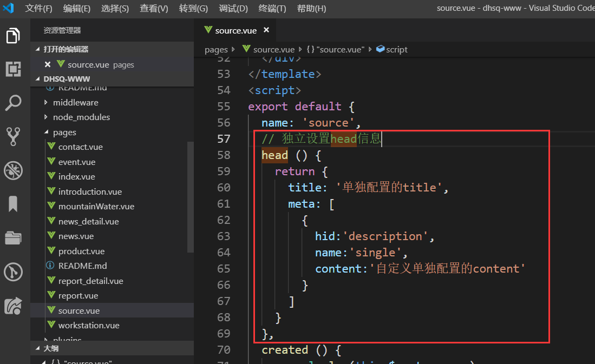Click the name: 'source' code line
This screenshot has height=364, width=595.
pyautogui.click(x=311, y=123)
